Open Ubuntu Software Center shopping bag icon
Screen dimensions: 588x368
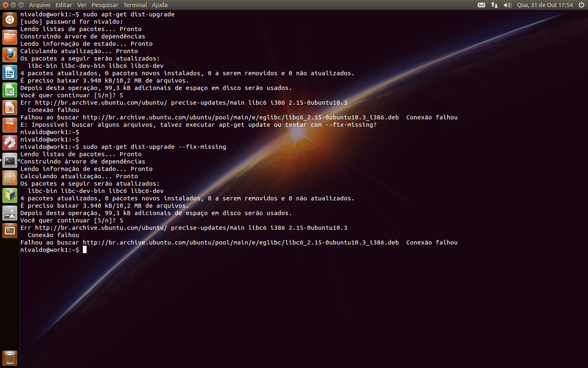[x=10, y=125]
